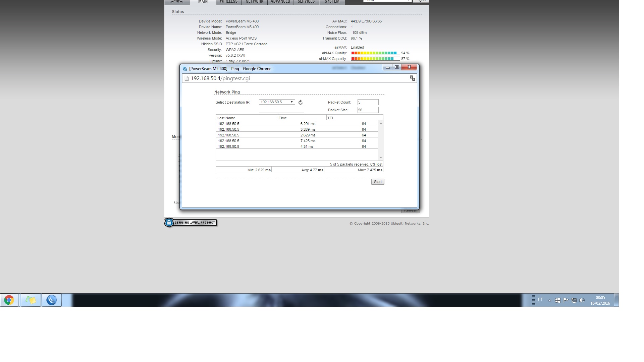The image size is (644, 362).
Task: Click the translate page icon in address bar
Action: (412, 78)
